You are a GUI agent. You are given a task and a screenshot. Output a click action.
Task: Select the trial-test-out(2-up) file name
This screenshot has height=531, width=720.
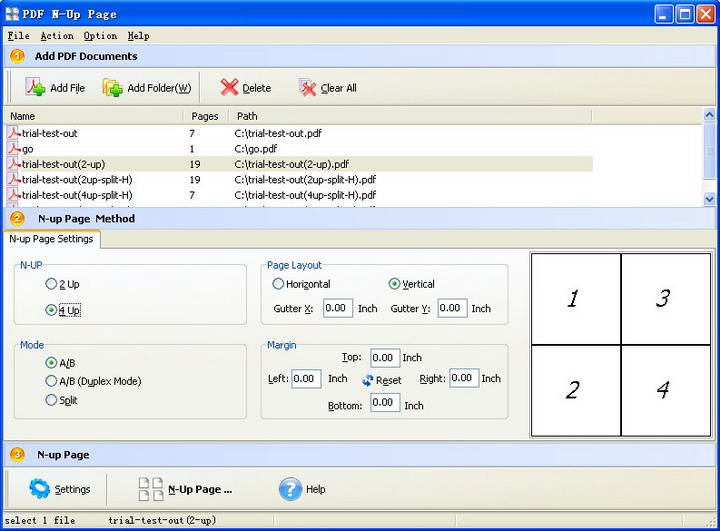click(63, 164)
